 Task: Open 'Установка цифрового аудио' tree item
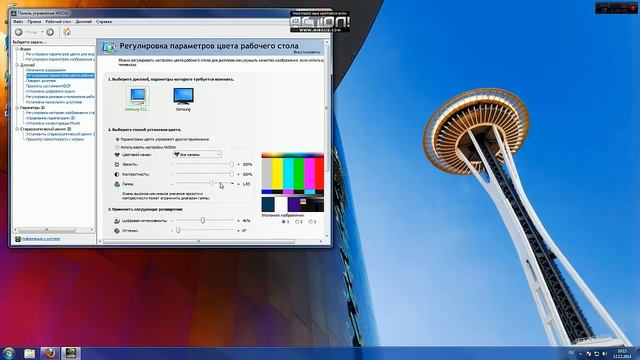click(50, 91)
